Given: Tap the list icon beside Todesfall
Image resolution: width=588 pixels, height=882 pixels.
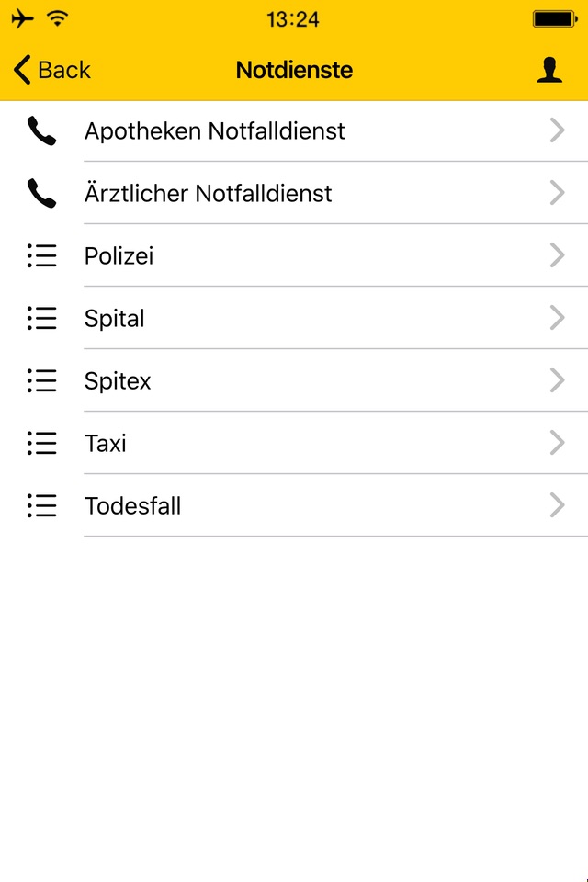Looking at the screenshot, I should click(42, 506).
